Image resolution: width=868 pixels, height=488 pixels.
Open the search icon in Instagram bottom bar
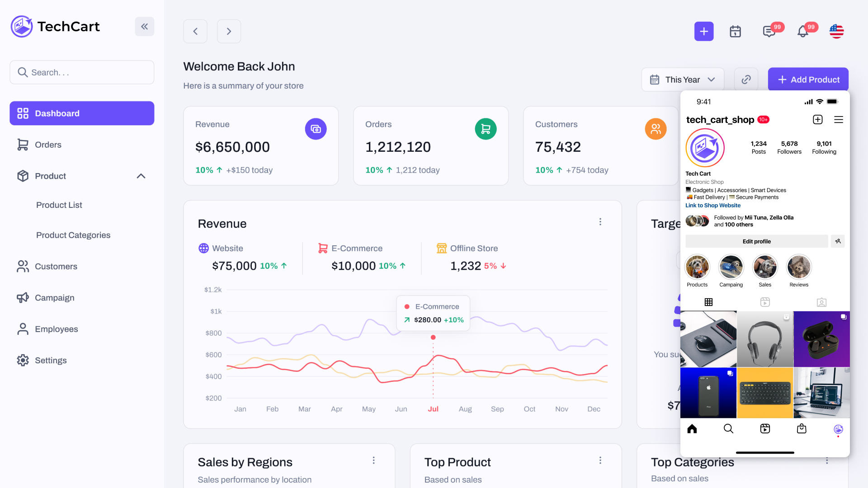click(x=728, y=428)
